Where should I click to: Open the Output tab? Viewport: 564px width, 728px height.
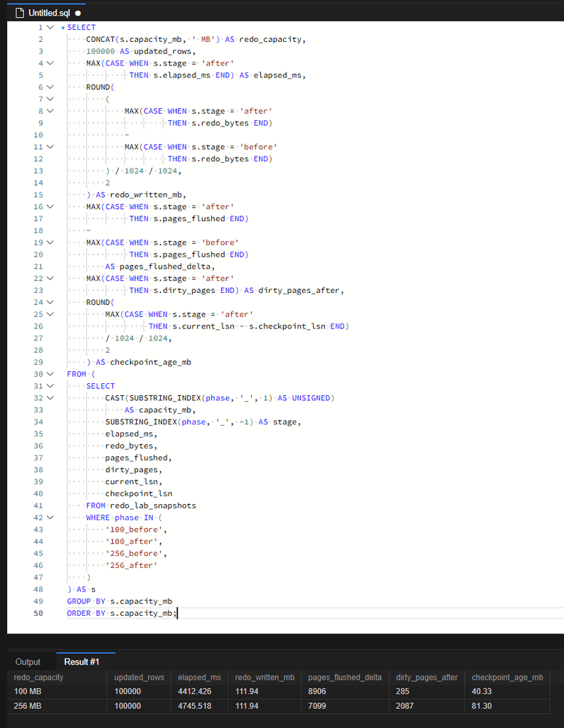point(28,662)
